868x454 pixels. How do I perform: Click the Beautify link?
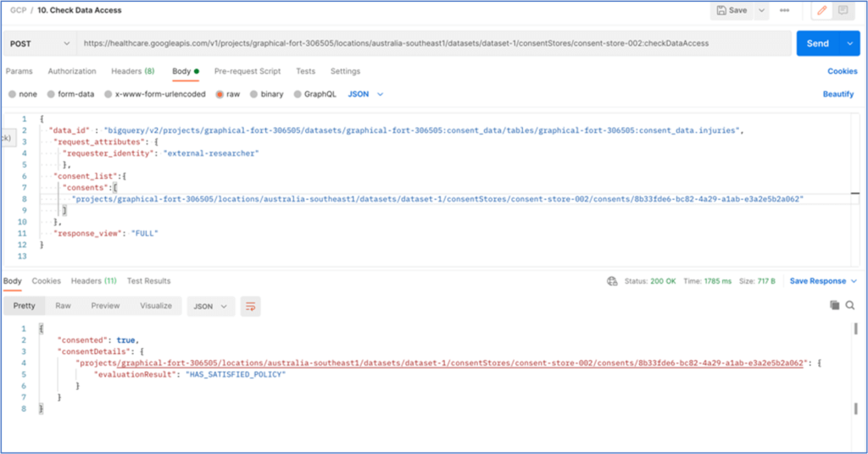[x=838, y=95]
